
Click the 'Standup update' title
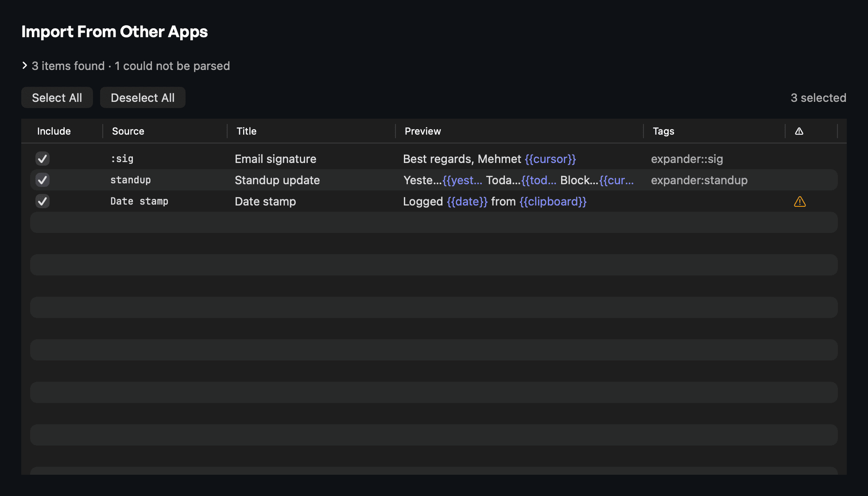(x=277, y=180)
